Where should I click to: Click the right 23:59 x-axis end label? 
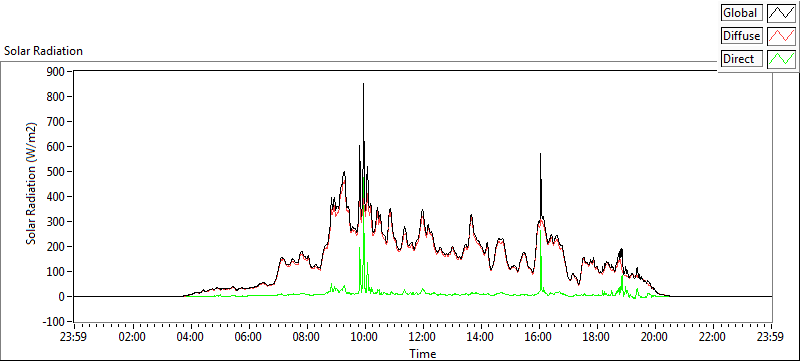tap(771, 337)
